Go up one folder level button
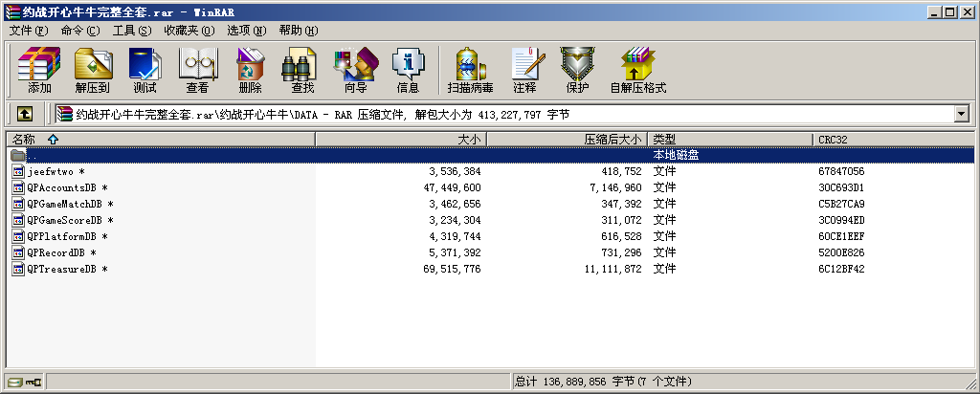The width and height of the screenshot is (980, 394). tap(25, 114)
